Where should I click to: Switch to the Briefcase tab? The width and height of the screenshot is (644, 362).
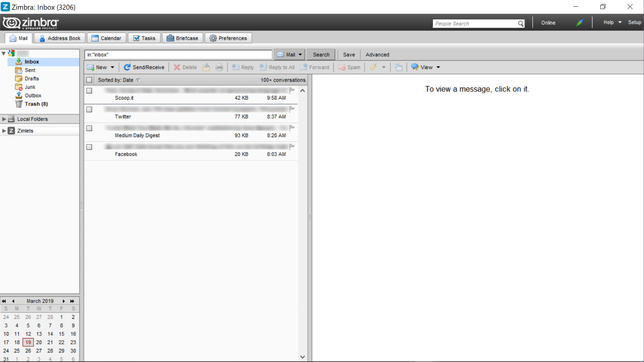pyautogui.click(x=182, y=38)
